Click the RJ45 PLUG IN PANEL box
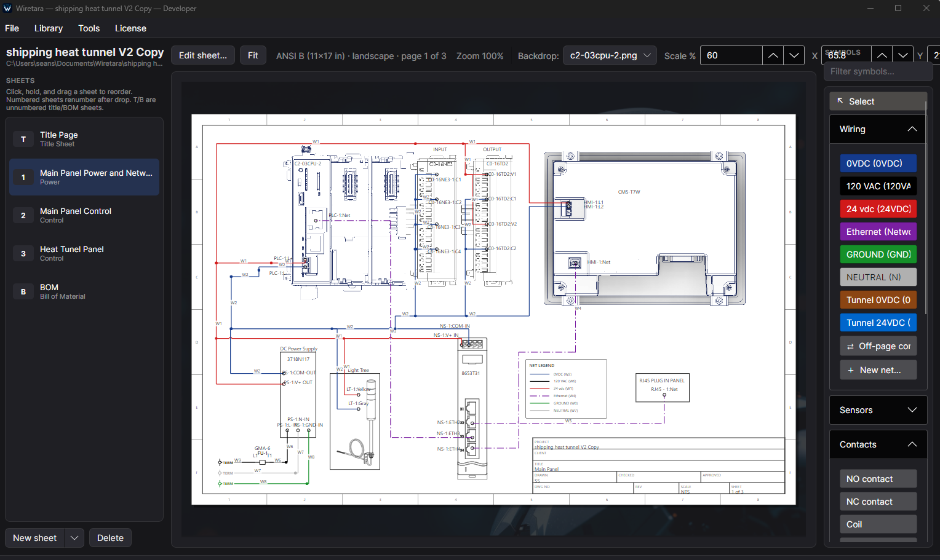The height and width of the screenshot is (560, 940). point(663,387)
